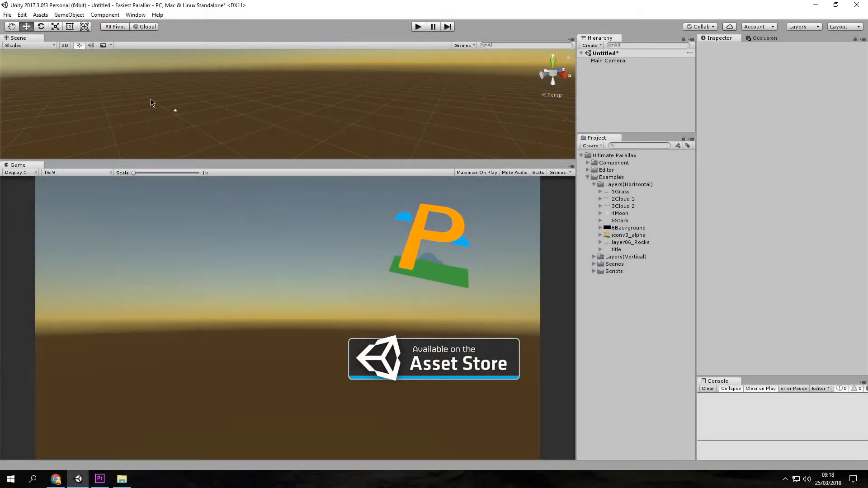
Task: Open Scene view Gizmos dropdown
Action: (464, 45)
